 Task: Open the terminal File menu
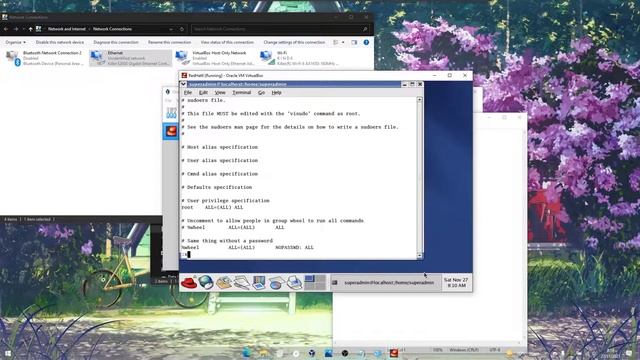tap(188, 93)
